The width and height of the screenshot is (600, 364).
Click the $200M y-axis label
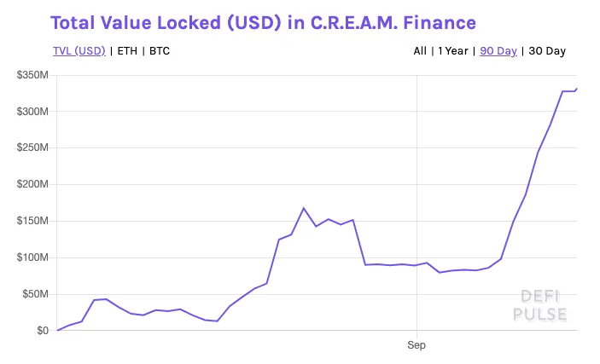32,184
